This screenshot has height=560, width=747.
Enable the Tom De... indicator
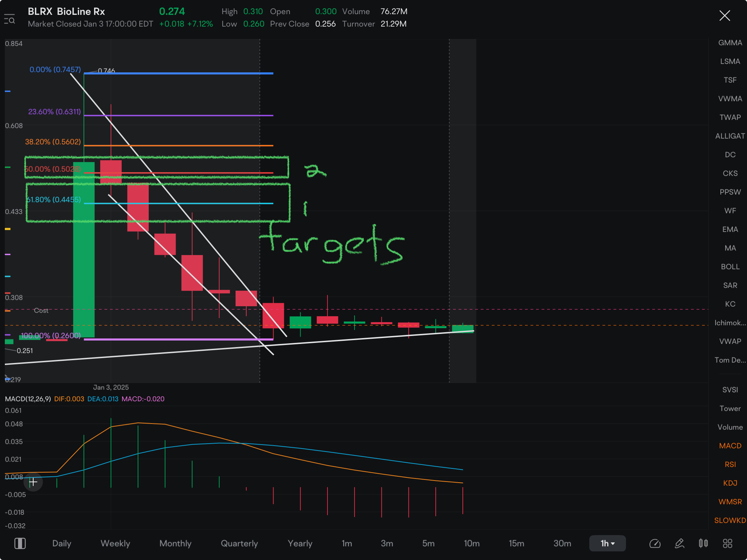pos(730,360)
